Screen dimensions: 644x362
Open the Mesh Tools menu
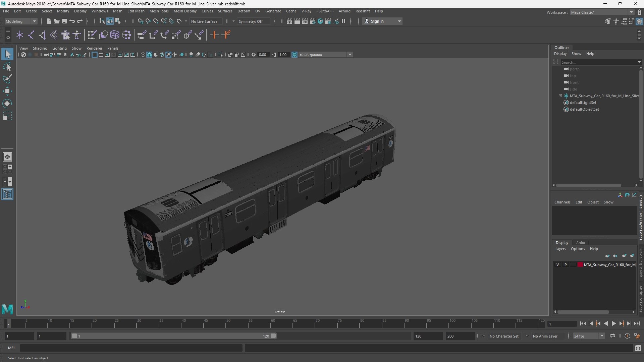point(159,11)
